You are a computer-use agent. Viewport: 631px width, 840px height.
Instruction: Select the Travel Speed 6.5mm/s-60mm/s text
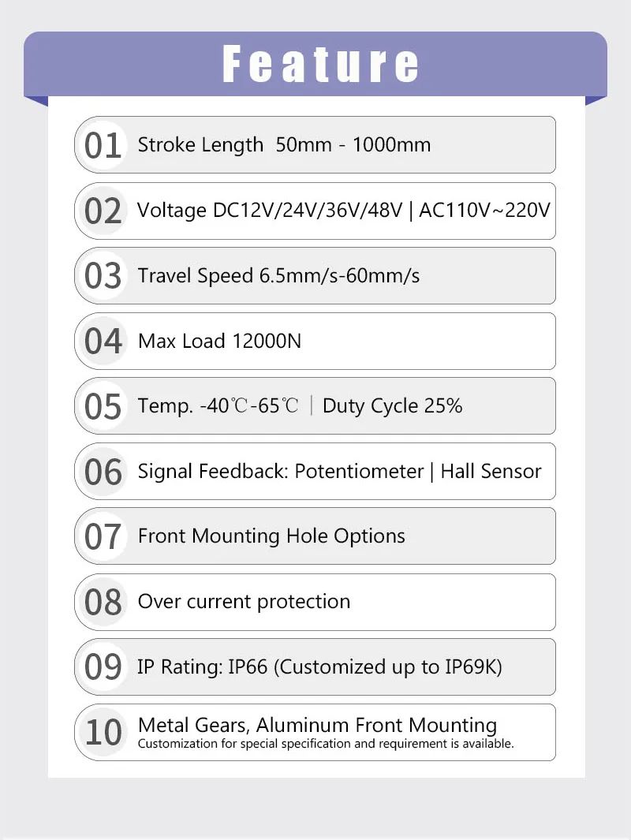tap(278, 276)
